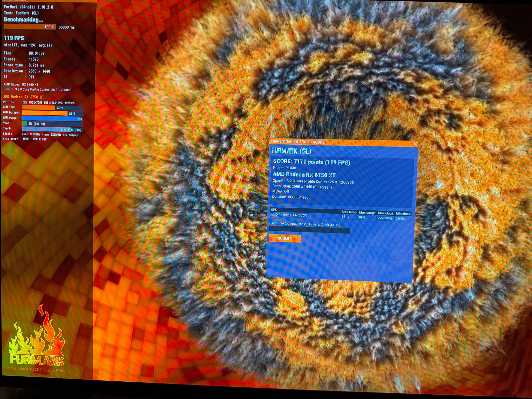532x399 pixels.
Task: Click 'SCORE: 7171 points (119 FPS)' text
Action: point(311,162)
